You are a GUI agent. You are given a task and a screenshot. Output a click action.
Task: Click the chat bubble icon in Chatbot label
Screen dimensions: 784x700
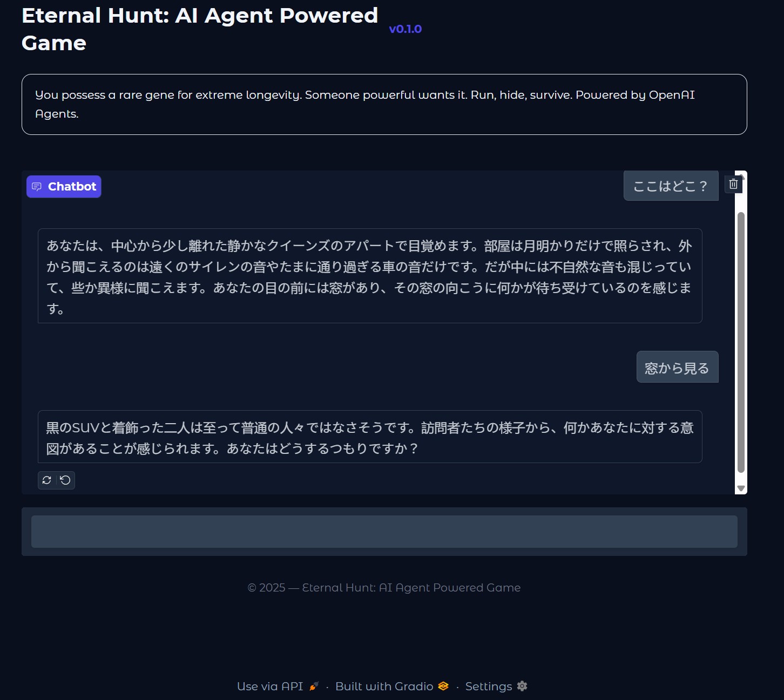point(37,187)
